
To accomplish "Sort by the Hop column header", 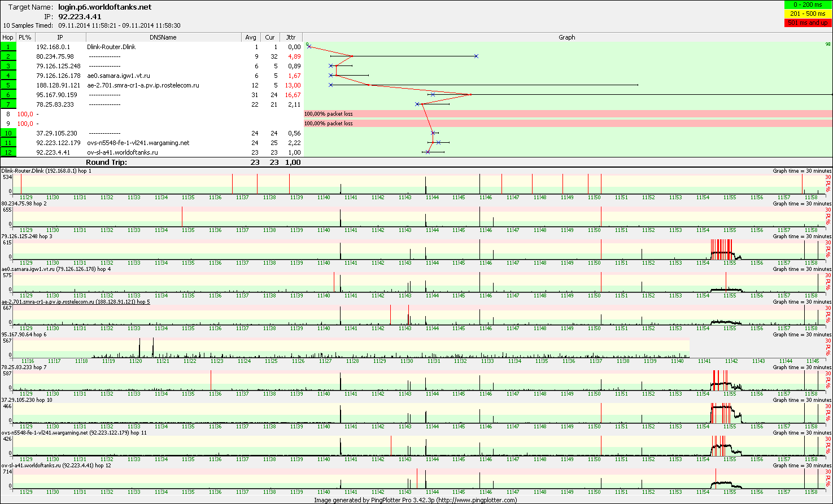I will point(8,37).
